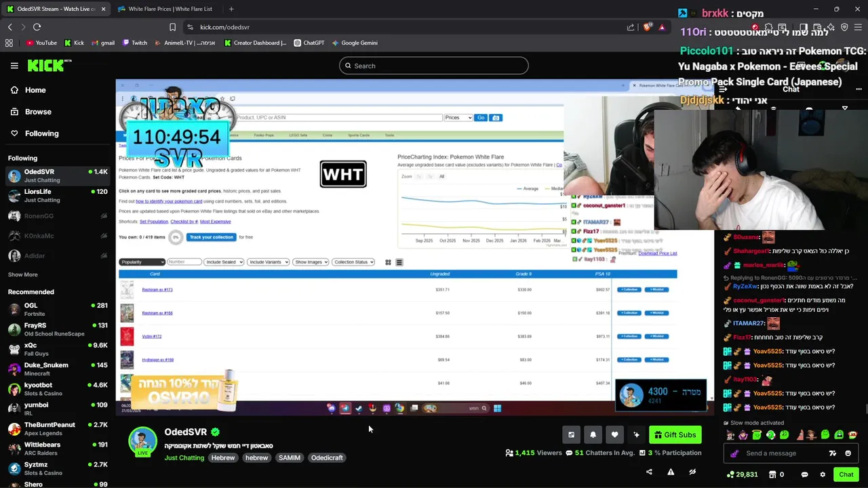This screenshot has height=488, width=868.
Task: Open channel shop icon showing 0
Action: point(776,474)
